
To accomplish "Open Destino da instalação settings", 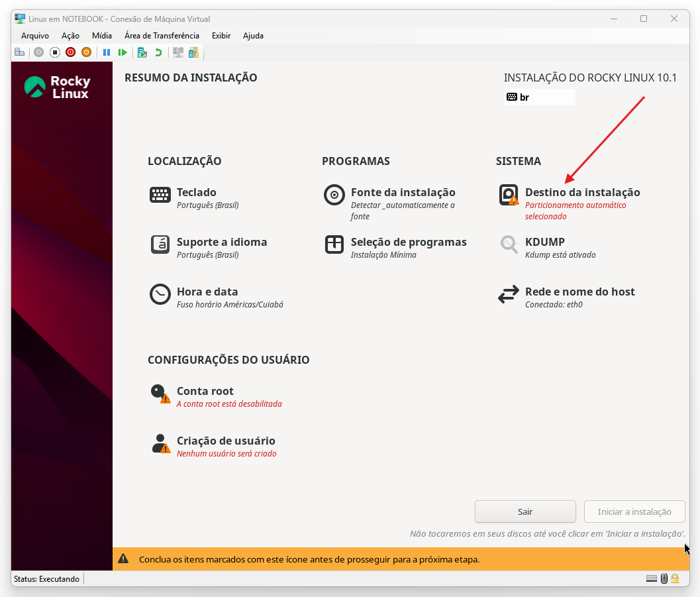I will (581, 193).
